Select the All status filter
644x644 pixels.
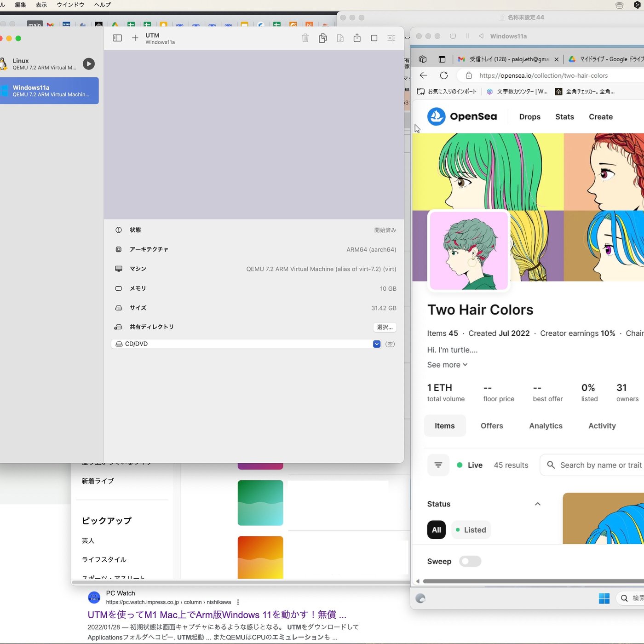tap(436, 530)
